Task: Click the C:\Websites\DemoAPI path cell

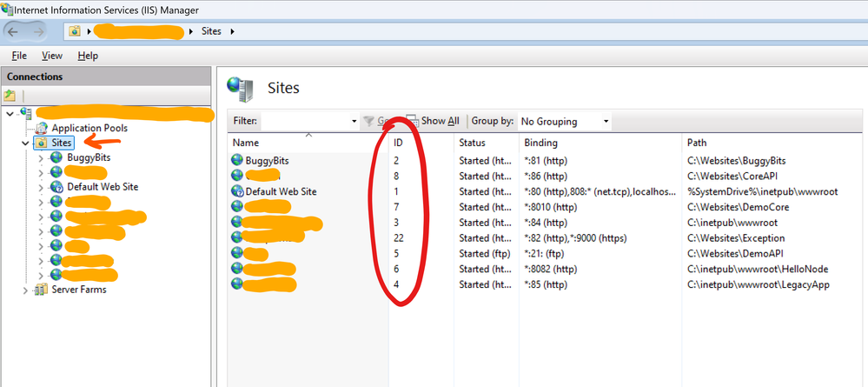Action: pos(734,254)
